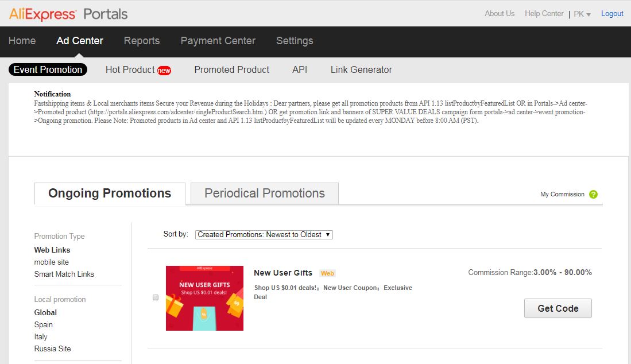Click the My Commission link
This screenshot has width=631, height=364.
562,194
